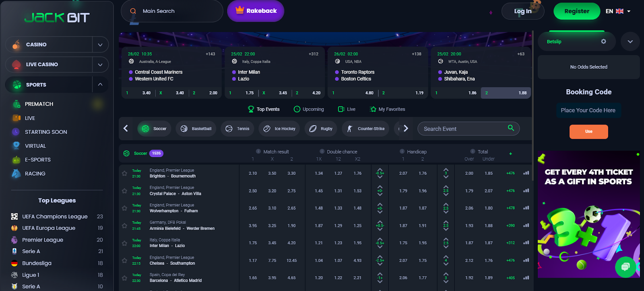Decrease total line for Brighton - Bournemouth
Viewport: 644px width, 291px height.
click(x=446, y=177)
